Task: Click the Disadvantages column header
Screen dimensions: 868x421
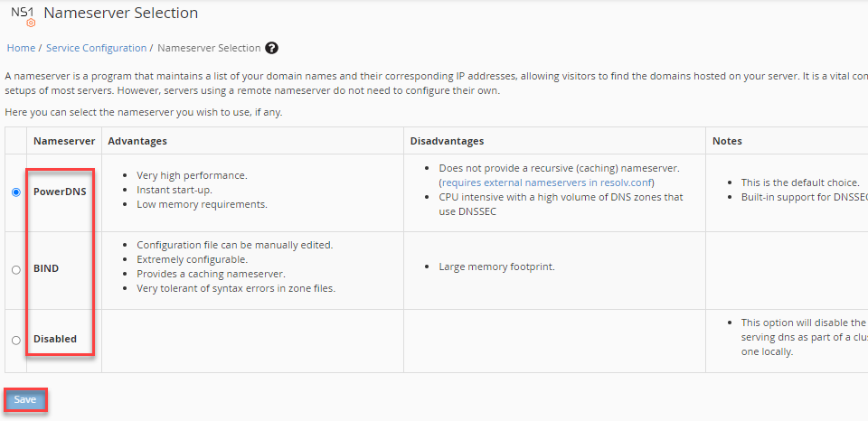Action: [x=447, y=141]
